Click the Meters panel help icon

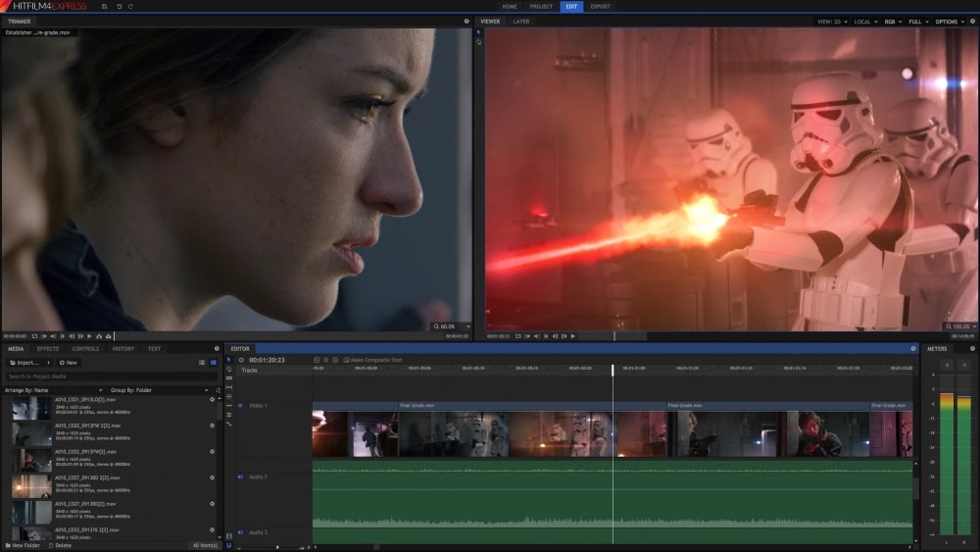click(x=973, y=348)
